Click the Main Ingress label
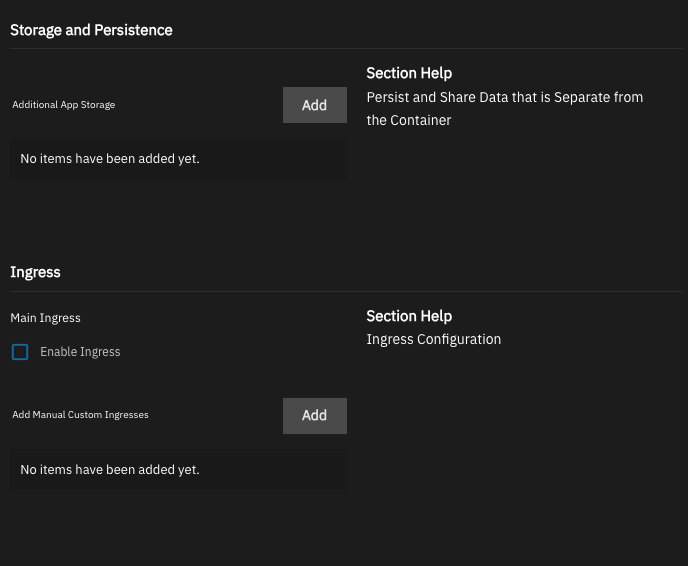Viewport: 688px width, 566px height. (x=45, y=318)
